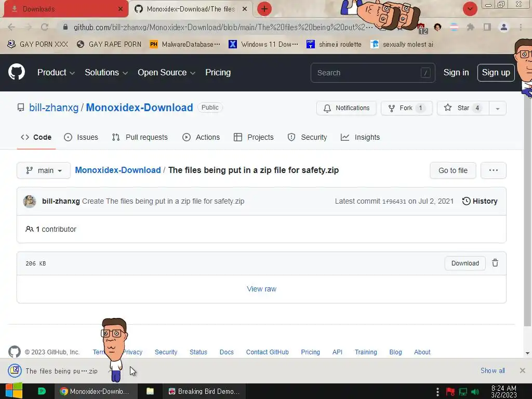
Task: Open the MalwareDatabase bookmark
Action: (x=185, y=45)
